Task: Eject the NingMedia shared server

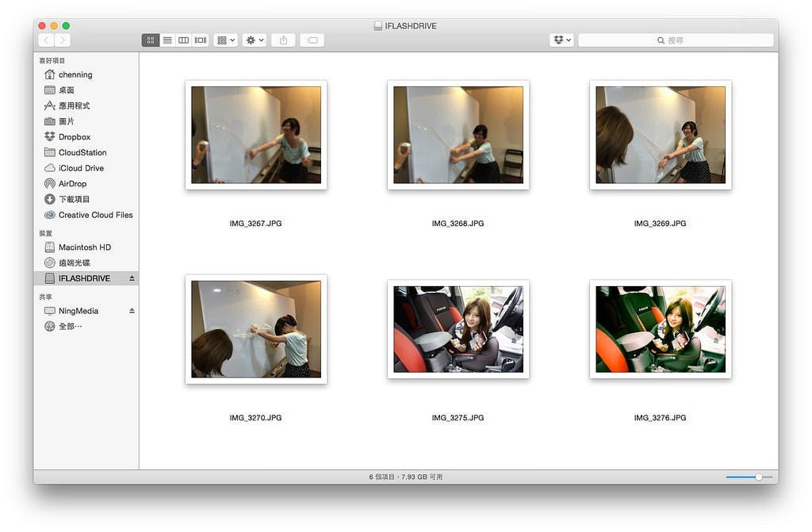Action: pyautogui.click(x=132, y=312)
